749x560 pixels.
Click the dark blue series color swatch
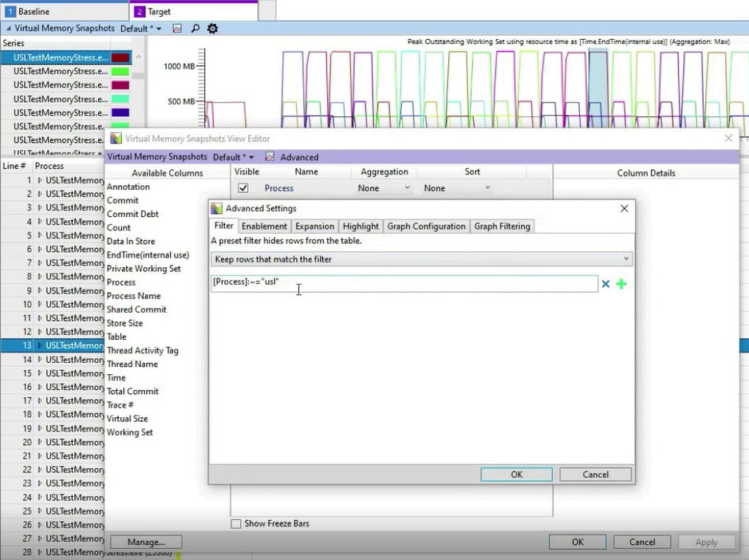(x=120, y=112)
